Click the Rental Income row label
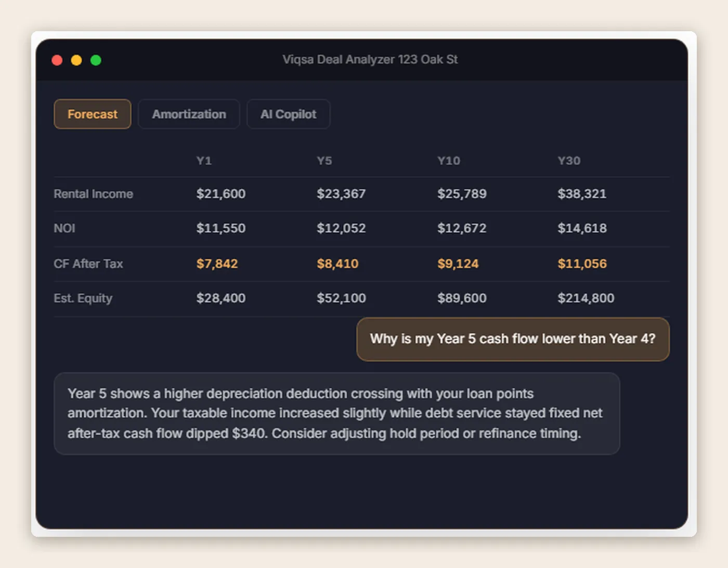 coord(94,194)
